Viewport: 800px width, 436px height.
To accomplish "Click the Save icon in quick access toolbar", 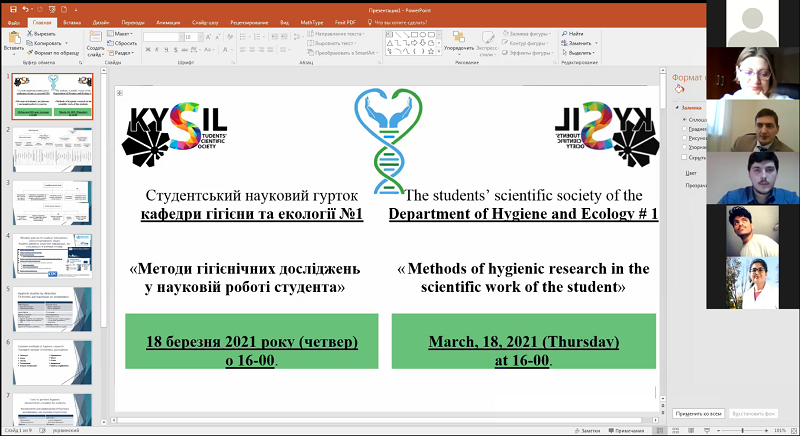I will (x=14, y=9).
